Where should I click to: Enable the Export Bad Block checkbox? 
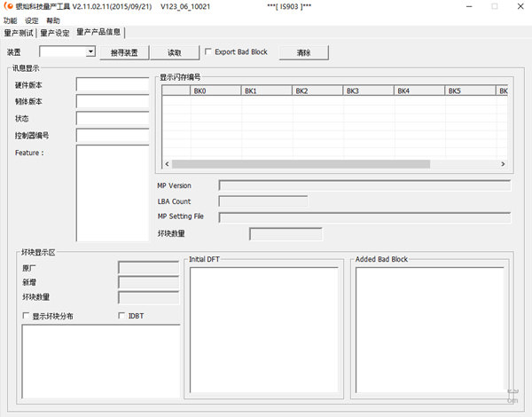tap(208, 52)
